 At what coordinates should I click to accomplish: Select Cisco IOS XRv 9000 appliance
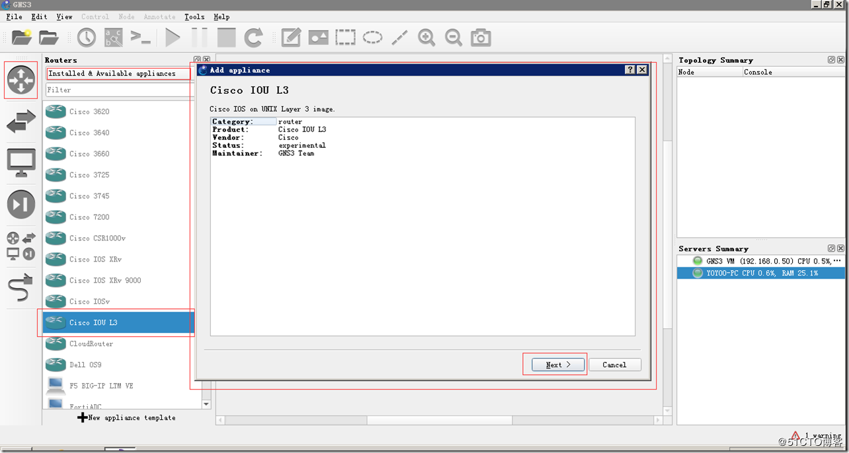[119, 280]
